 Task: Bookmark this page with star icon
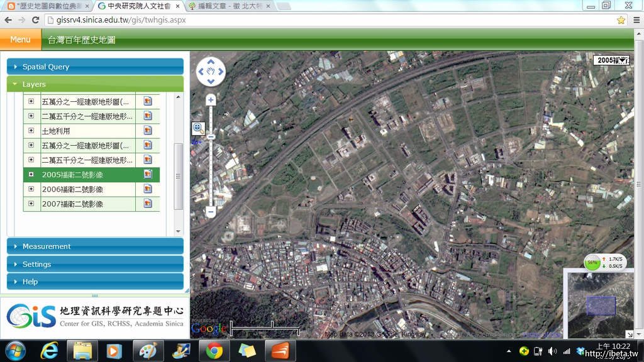[621, 20]
